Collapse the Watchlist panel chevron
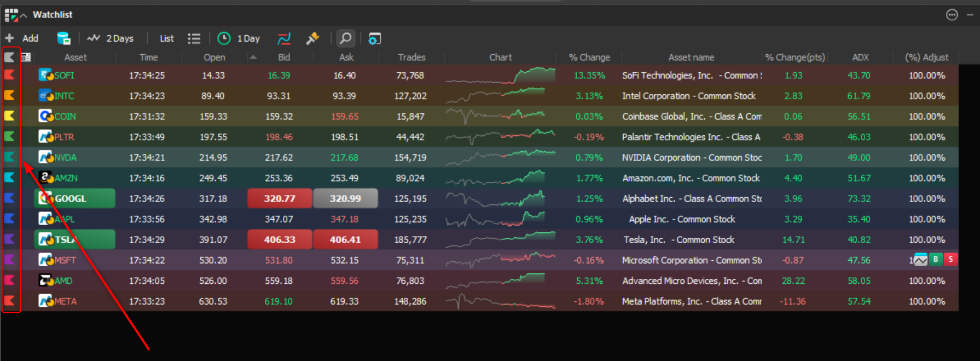 [23, 15]
